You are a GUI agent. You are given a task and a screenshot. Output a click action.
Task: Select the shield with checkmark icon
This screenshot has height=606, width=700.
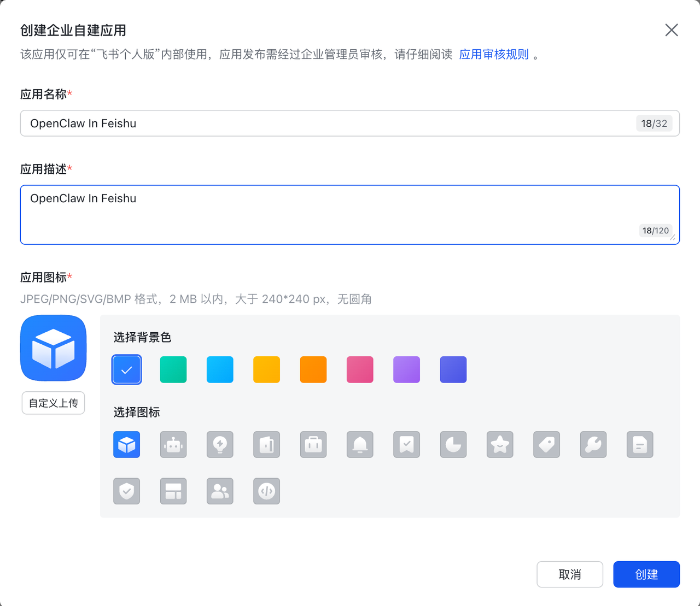[x=126, y=491]
